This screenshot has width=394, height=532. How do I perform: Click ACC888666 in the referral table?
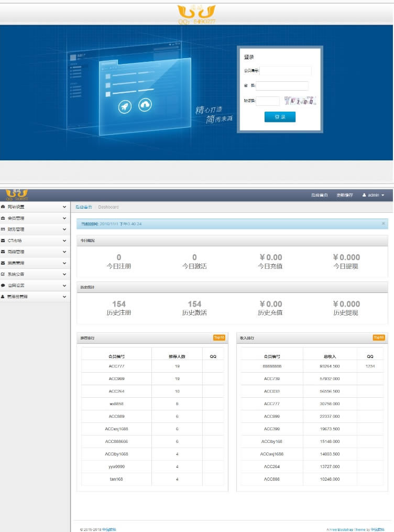point(116,441)
